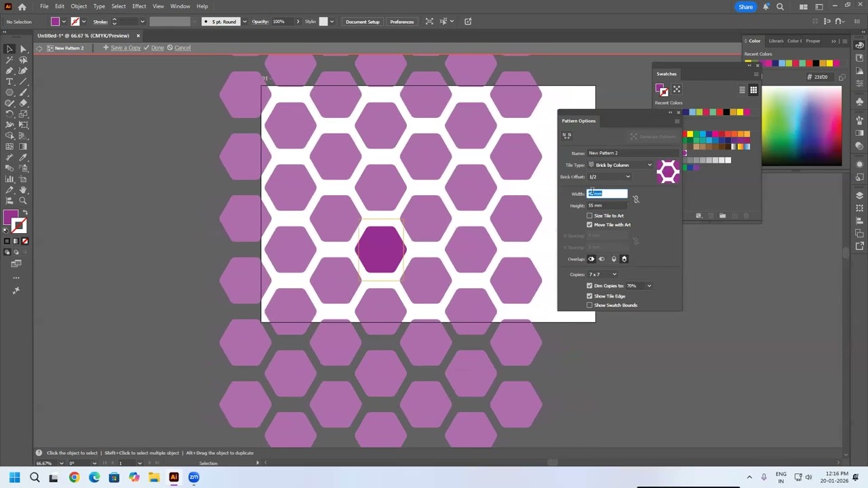Enable Size Tile to Art checkbox
The image size is (868, 488).
[589, 216]
